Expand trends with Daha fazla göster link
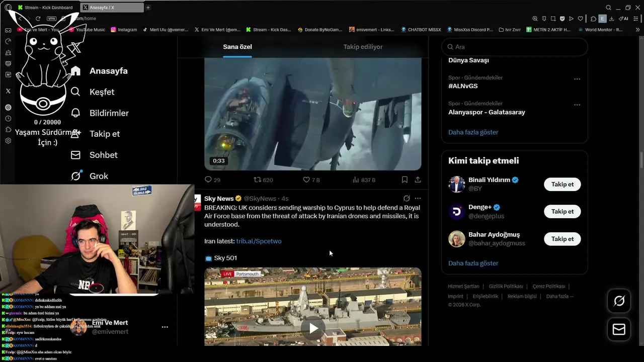This screenshot has width=644, height=362. tap(473, 132)
